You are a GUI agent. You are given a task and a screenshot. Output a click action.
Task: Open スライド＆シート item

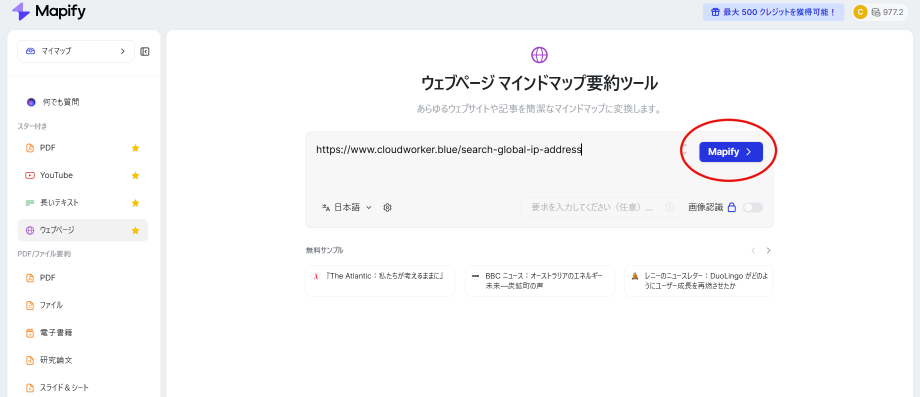83,388
